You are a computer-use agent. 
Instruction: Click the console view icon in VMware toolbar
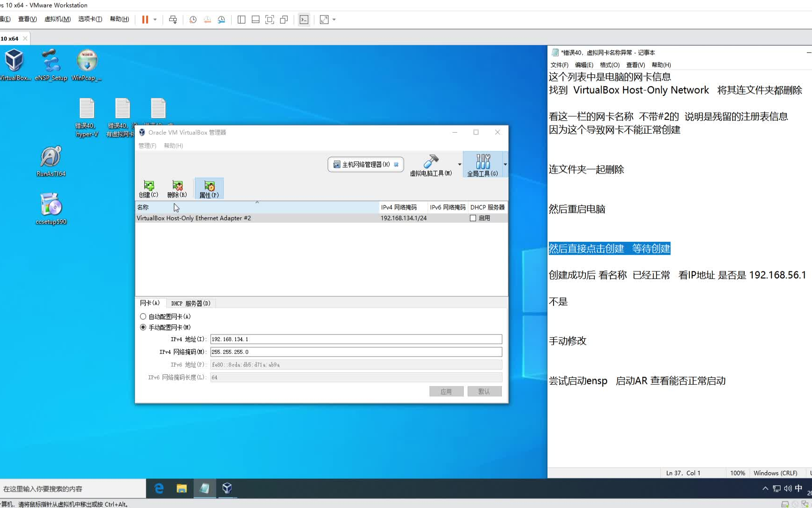(304, 19)
